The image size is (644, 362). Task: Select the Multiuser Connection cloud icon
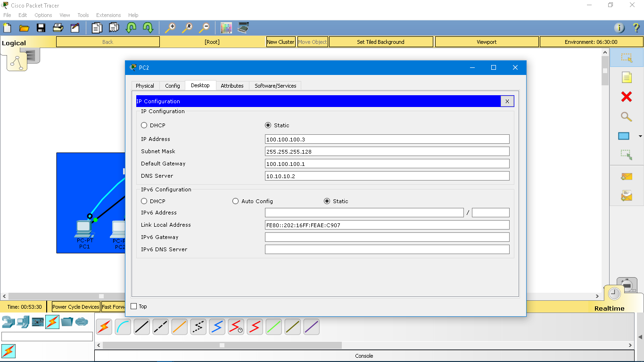coord(82,322)
